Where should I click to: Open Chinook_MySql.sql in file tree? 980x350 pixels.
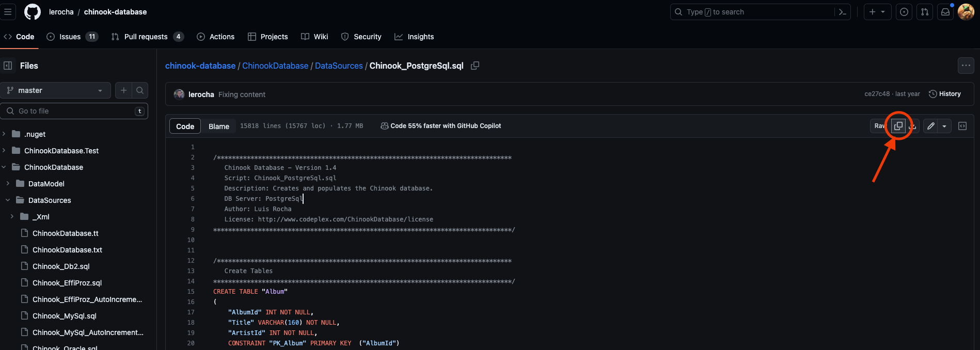tap(64, 316)
